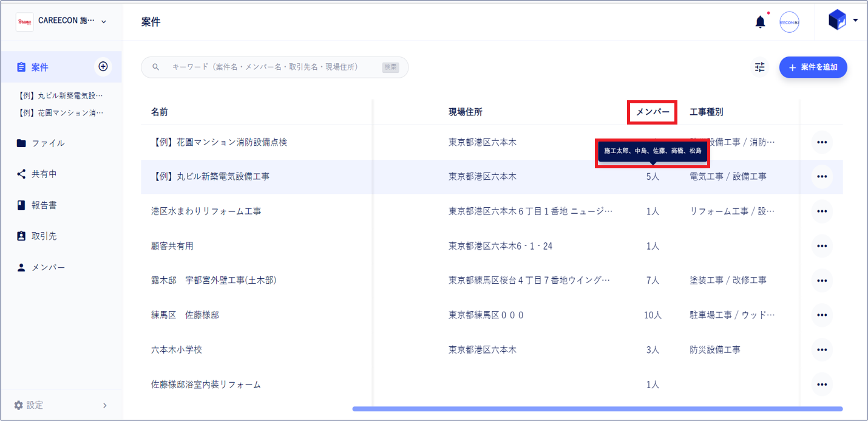This screenshot has width=868, height=421.
Task: Open more options for 露木邸 宇都宮外壁工事
Action: [822, 281]
